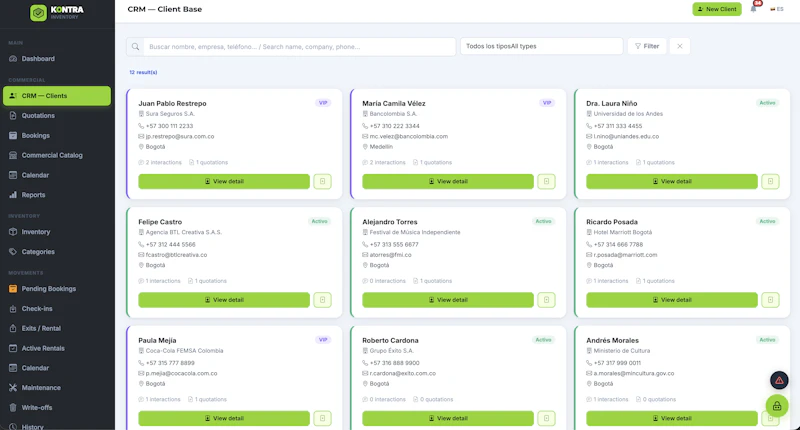View detail for María Camila Vélez

click(x=448, y=182)
